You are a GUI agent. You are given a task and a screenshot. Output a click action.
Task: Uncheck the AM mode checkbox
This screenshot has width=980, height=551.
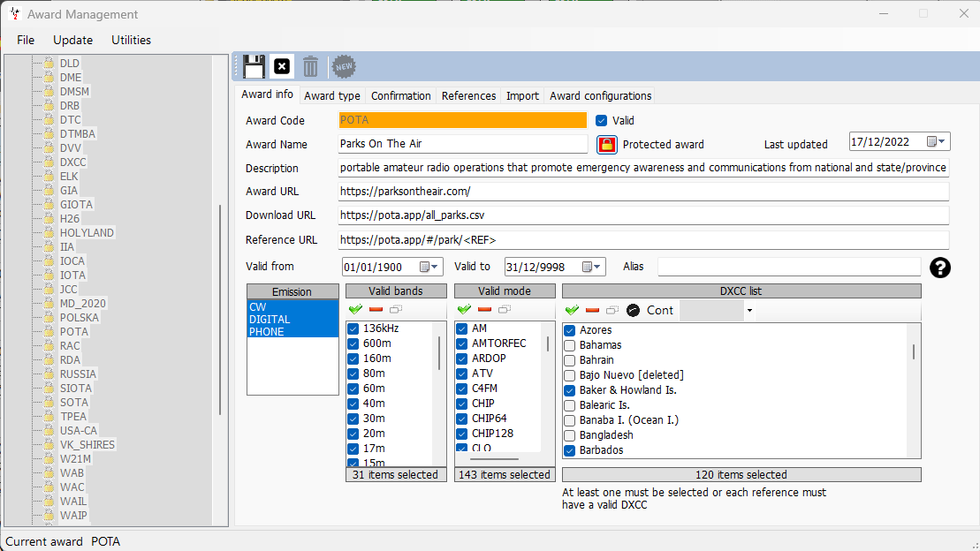click(462, 328)
